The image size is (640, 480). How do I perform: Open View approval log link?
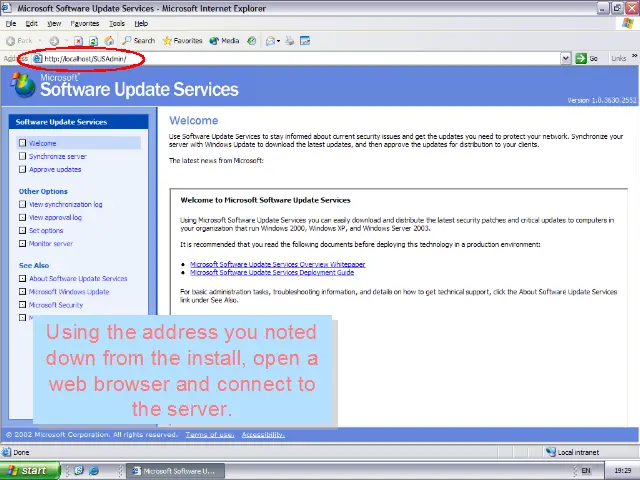coord(55,218)
